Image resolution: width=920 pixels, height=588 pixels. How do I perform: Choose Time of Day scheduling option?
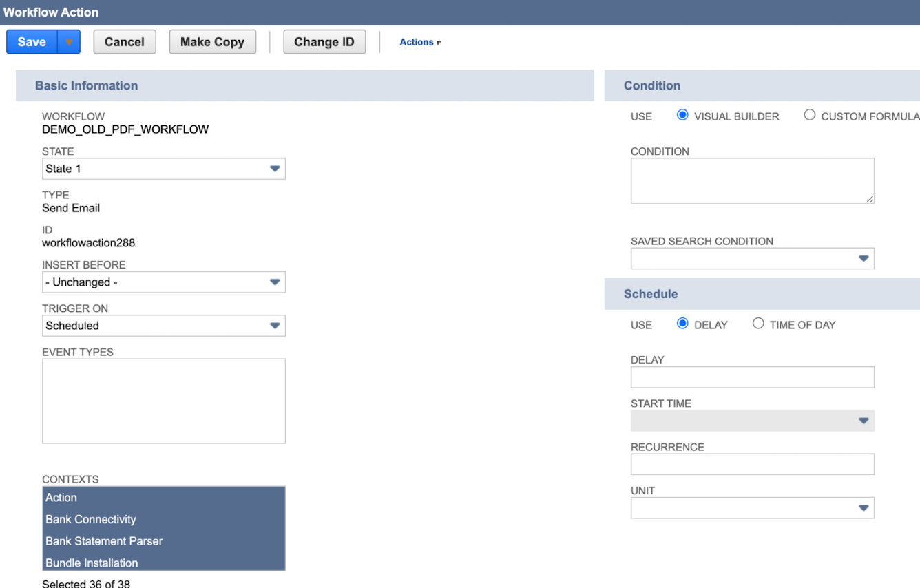758,322
